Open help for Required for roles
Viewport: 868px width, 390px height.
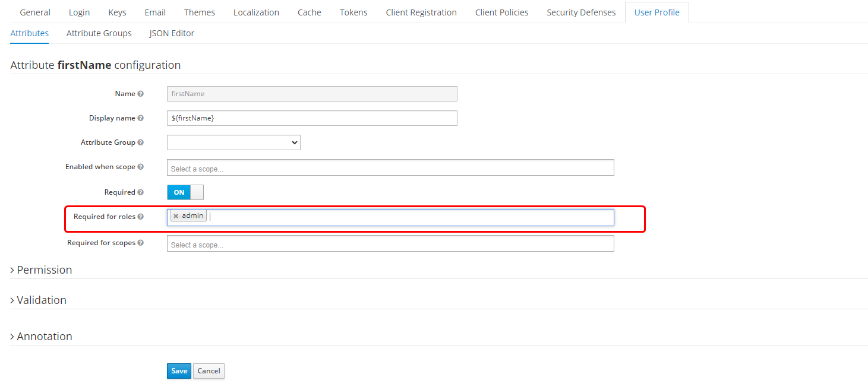click(x=141, y=216)
